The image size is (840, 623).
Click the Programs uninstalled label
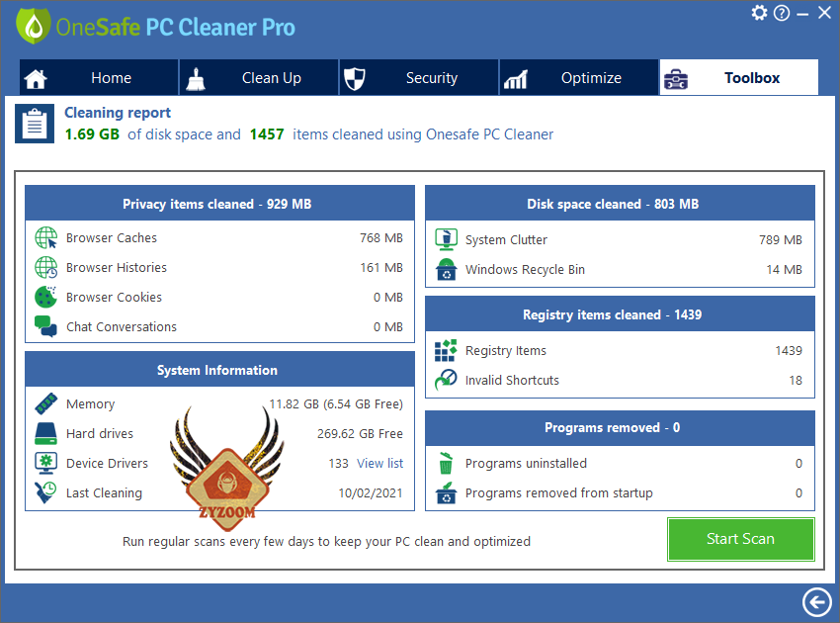tap(526, 463)
